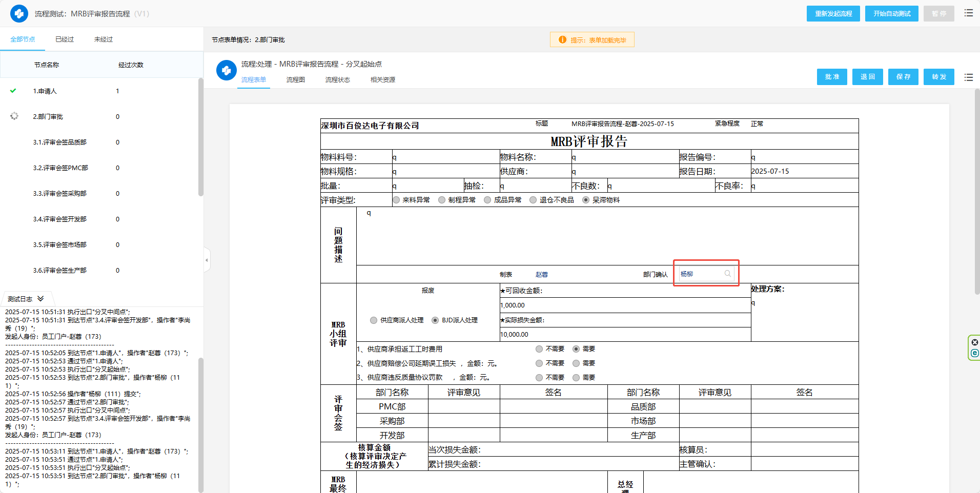Screen dimensions: 980x493
Task: Choose BJD派人处理 option
Action: coord(435,320)
